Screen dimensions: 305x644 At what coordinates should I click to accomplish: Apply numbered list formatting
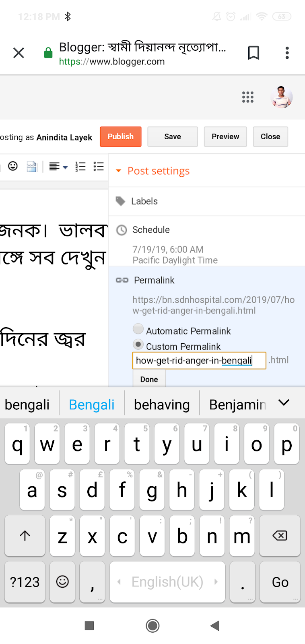point(80,167)
